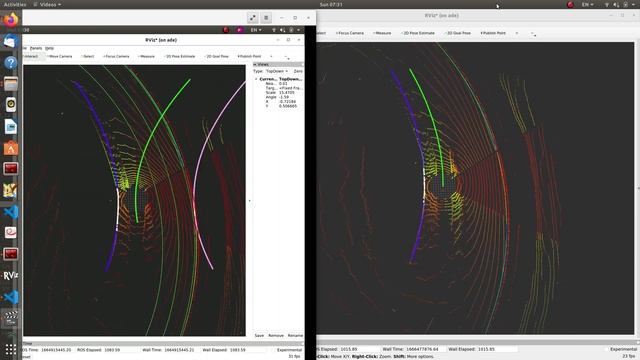640x360 pixels.
Task: Choose the Select tool in left RViz
Action: 88,56
